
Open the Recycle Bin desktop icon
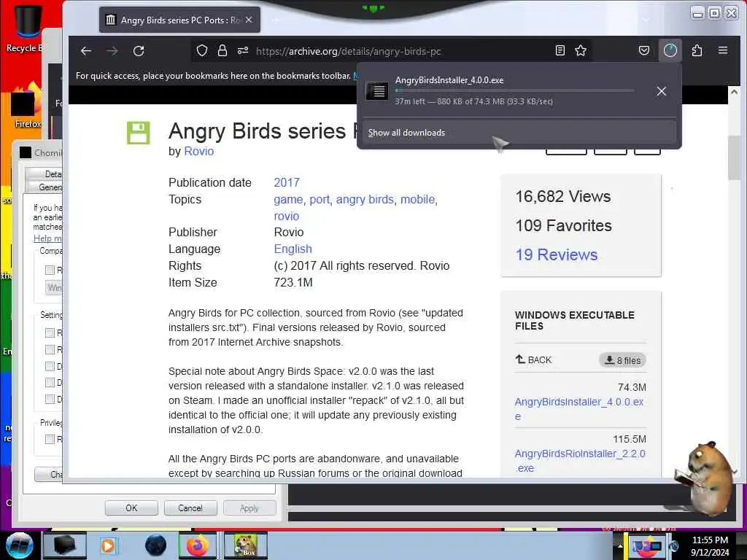tap(24, 28)
